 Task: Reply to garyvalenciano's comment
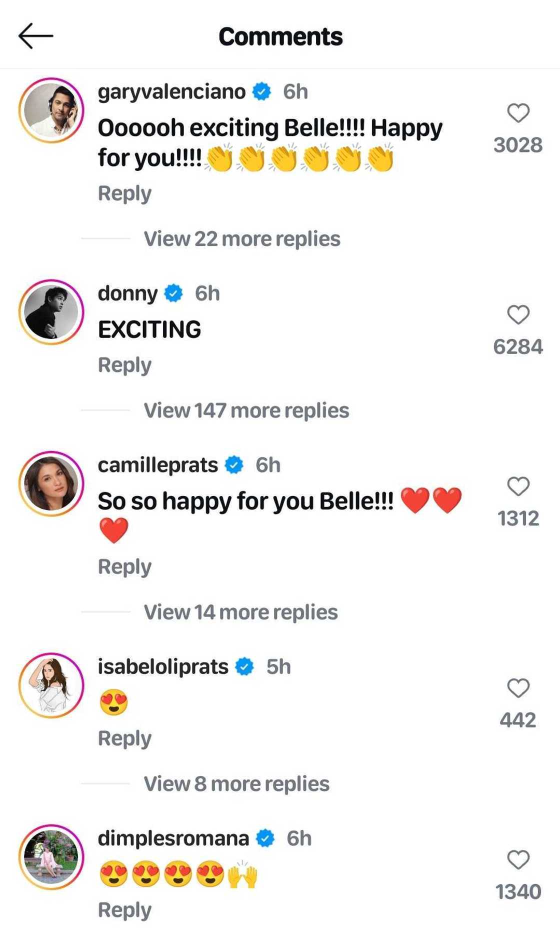[124, 193]
